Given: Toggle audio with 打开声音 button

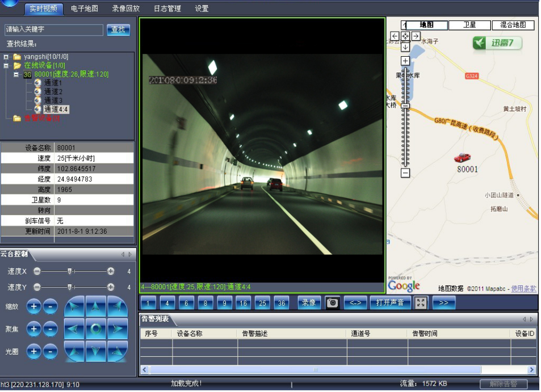Looking at the screenshot, I should pos(390,303).
